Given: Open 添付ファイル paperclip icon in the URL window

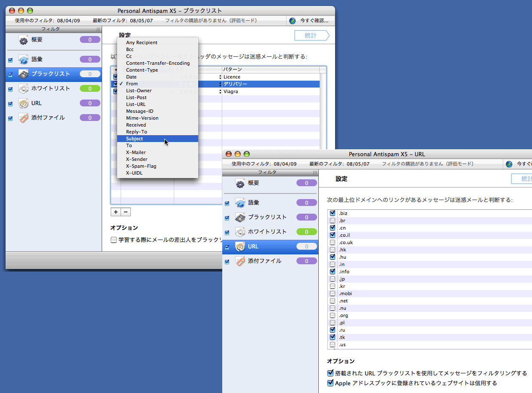Looking at the screenshot, I should click(240, 261).
